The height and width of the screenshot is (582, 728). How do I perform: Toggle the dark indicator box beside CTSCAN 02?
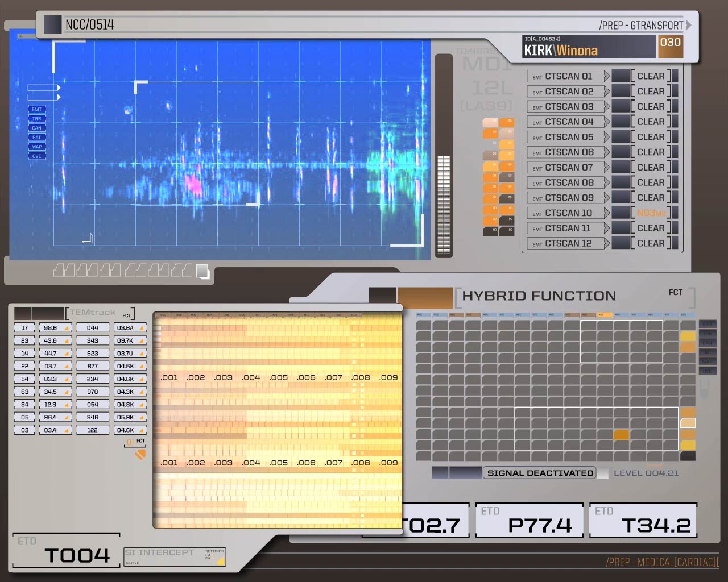point(621,92)
